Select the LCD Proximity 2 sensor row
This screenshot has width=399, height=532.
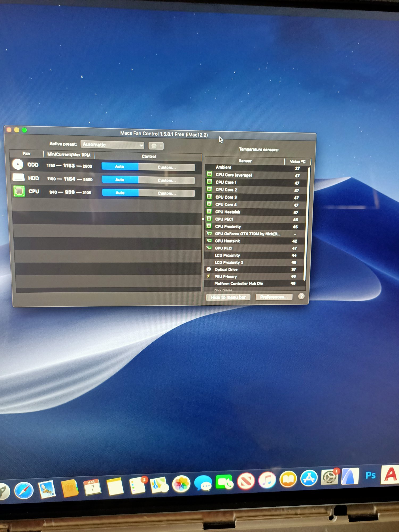tap(255, 262)
